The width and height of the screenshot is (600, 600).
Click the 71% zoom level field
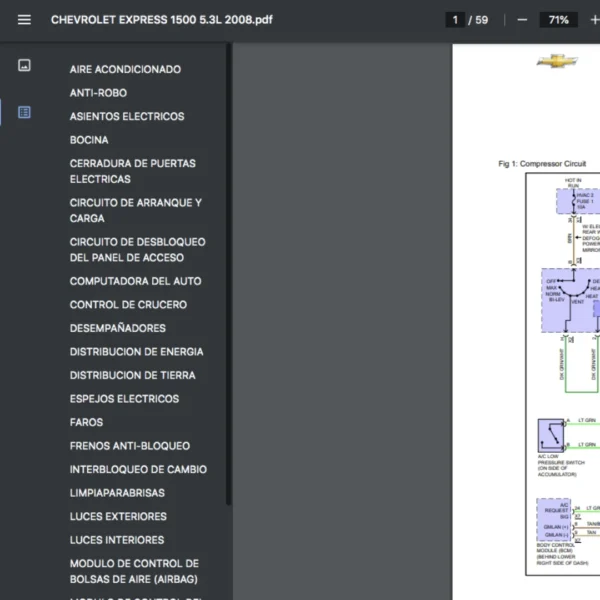[x=558, y=20]
